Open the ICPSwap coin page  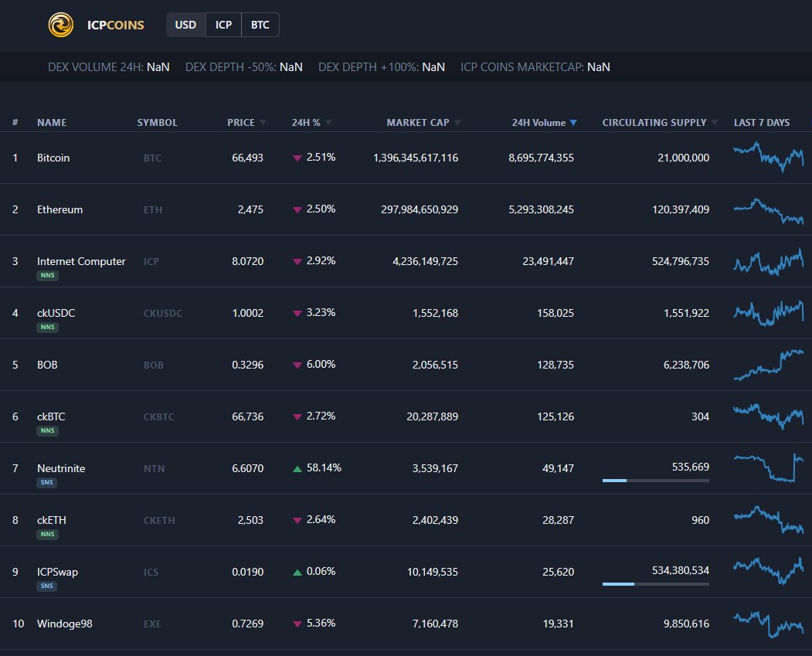(57, 572)
